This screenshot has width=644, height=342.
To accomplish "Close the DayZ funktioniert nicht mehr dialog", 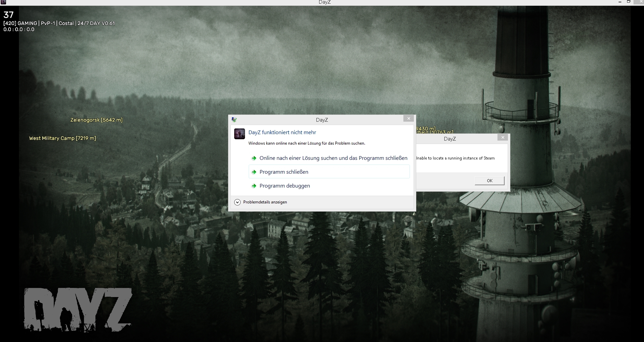I will pyautogui.click(x=408, y=119).
